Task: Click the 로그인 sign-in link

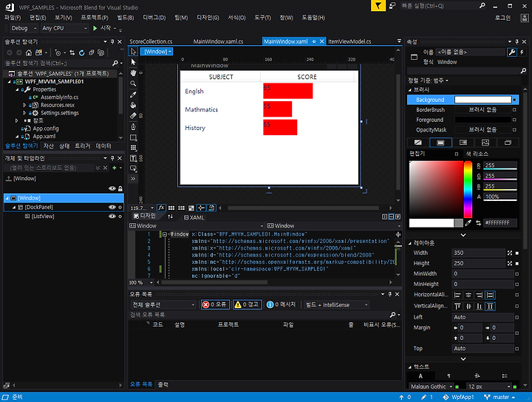Action: (x=503, y=18)
